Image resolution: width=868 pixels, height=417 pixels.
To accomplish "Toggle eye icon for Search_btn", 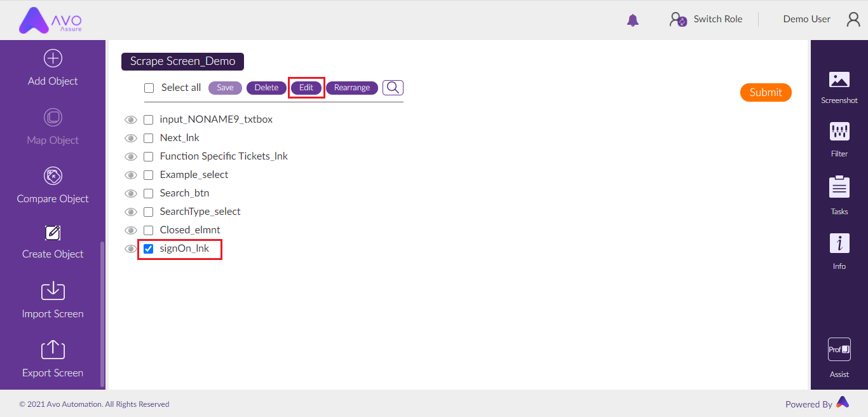I will [x=131, y=193].
